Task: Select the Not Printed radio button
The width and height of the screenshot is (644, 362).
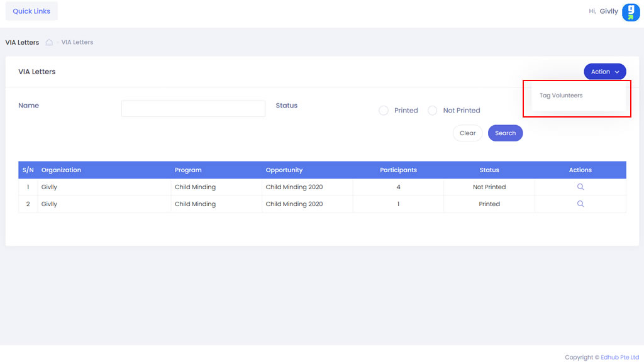Action: 432,111
